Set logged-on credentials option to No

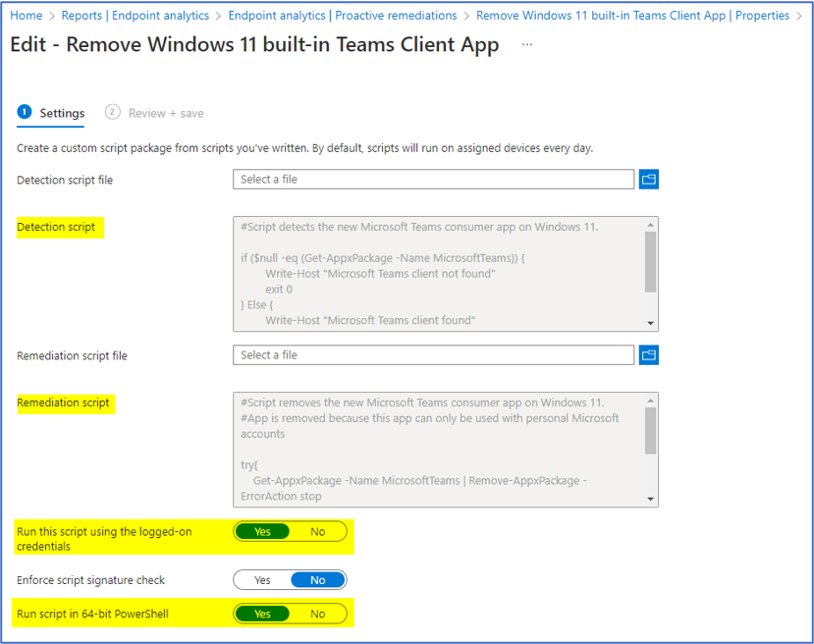(318, 532)
